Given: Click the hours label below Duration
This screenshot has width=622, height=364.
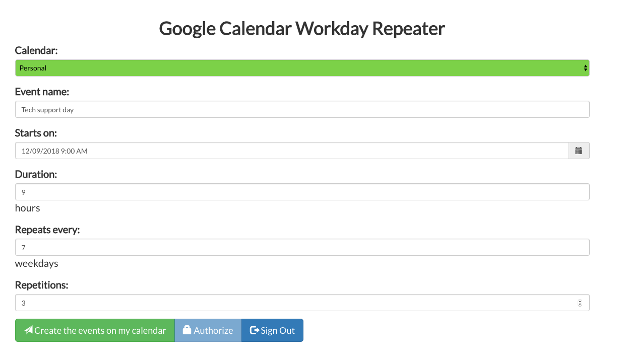Looking at the screenshot, I should [x=27, y=207].
